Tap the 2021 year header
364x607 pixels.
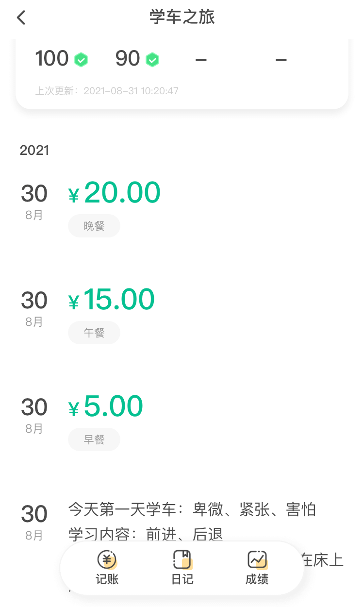pyautogui.click(x=34, y=151)
